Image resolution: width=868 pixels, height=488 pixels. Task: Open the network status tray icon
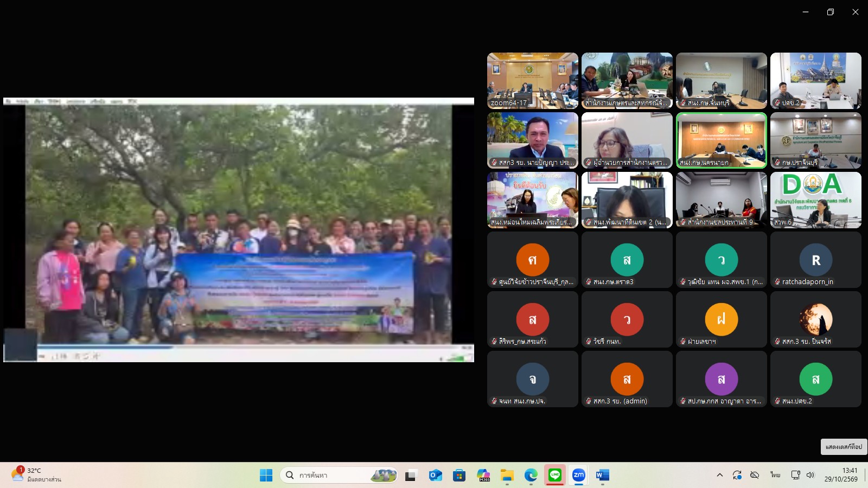point(796,475)
